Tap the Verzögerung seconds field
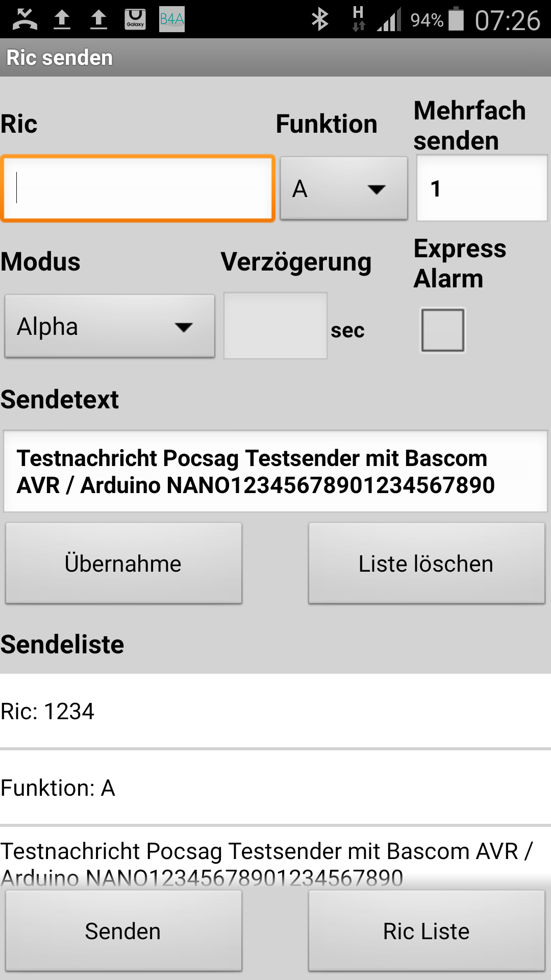The height and width of the screenshot is (980, 551). click(x=275, y=326)
